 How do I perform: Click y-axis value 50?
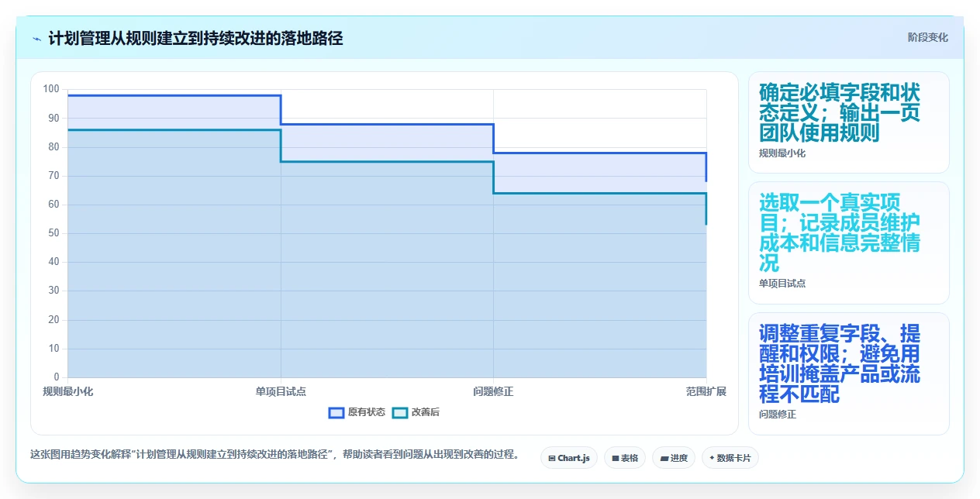click(x=53, y=233)
